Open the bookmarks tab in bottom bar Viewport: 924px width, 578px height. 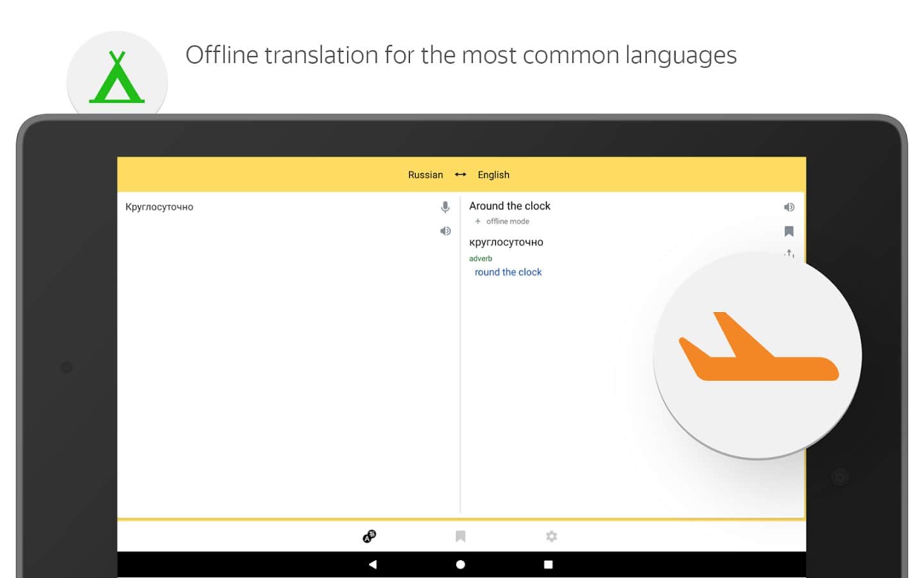460,536
